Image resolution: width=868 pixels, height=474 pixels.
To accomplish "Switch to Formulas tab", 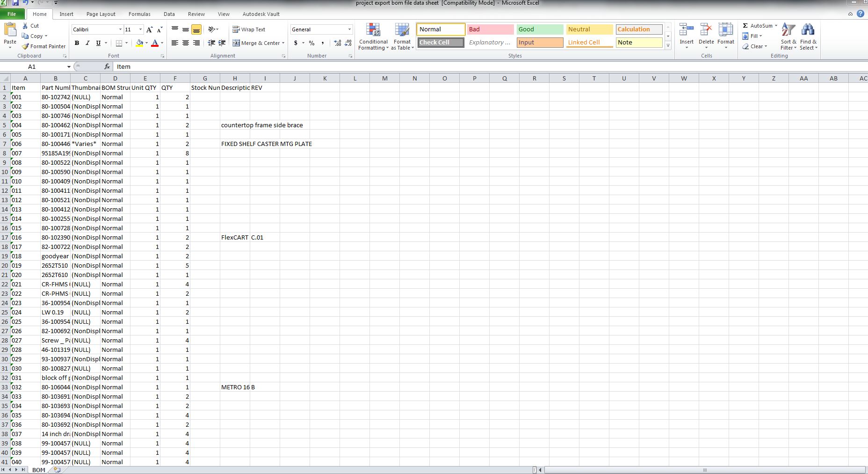I will click(139, 14).
